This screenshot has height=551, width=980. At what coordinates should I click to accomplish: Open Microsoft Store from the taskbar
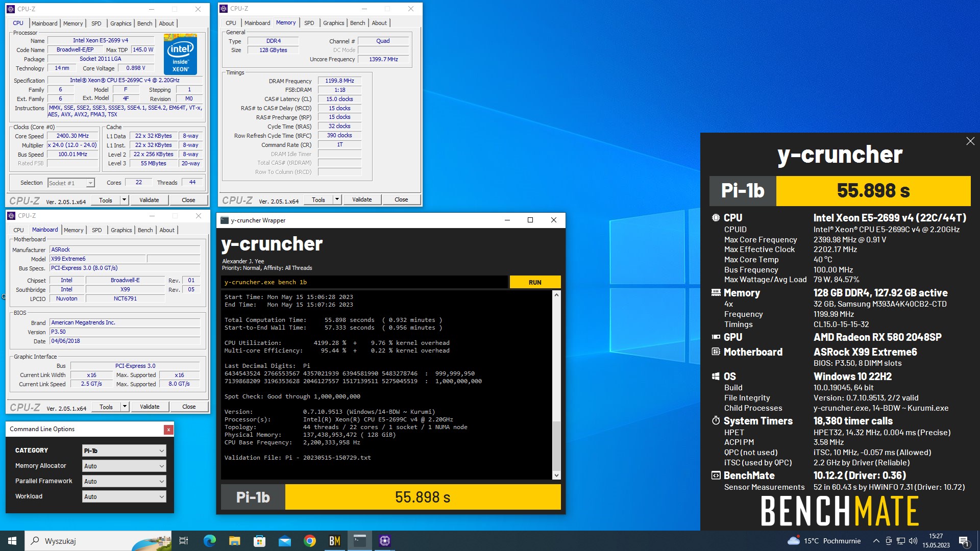[x=259, y=541]
